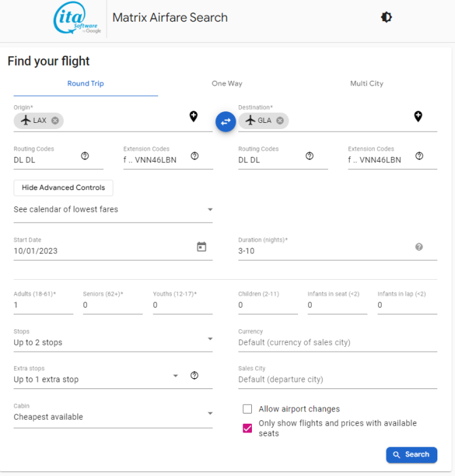Open nearby airports picker for Origin
The image size is (455, 476).
pyautogui.click(x=194, y=116)
